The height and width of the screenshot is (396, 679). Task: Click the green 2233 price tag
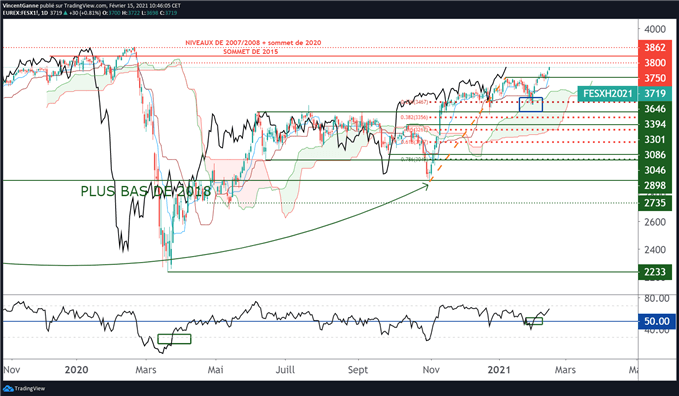[x=655, y=272]
